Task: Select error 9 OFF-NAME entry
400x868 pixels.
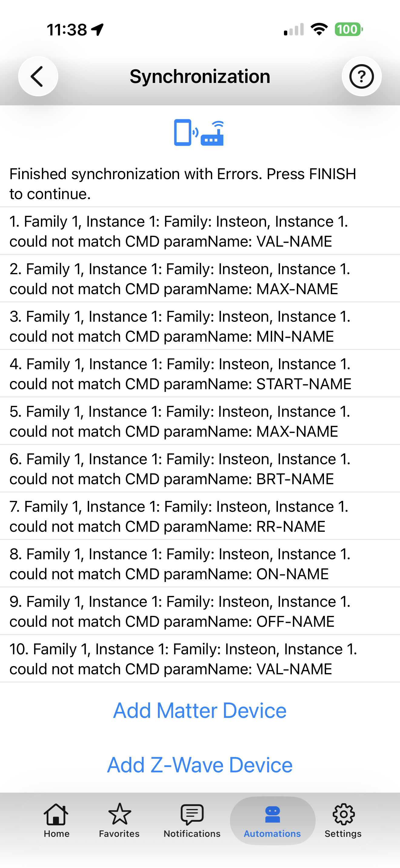Action: (x=200, y=611)
